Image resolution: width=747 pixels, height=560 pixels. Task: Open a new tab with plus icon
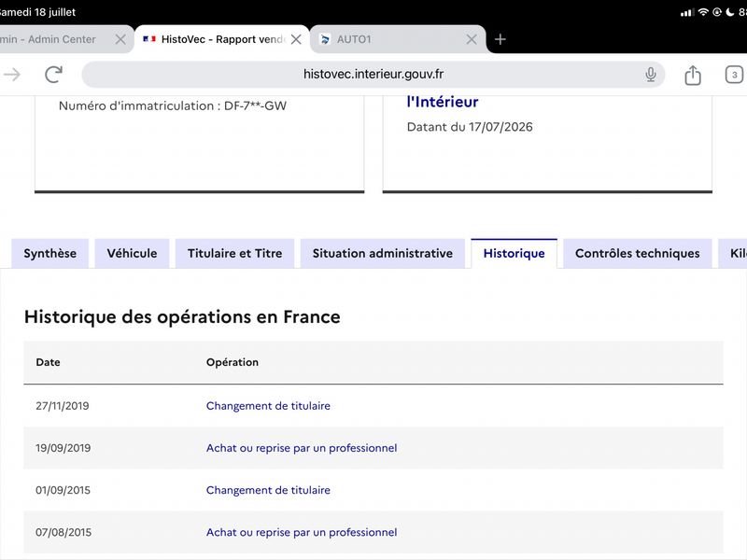(500, 39)
